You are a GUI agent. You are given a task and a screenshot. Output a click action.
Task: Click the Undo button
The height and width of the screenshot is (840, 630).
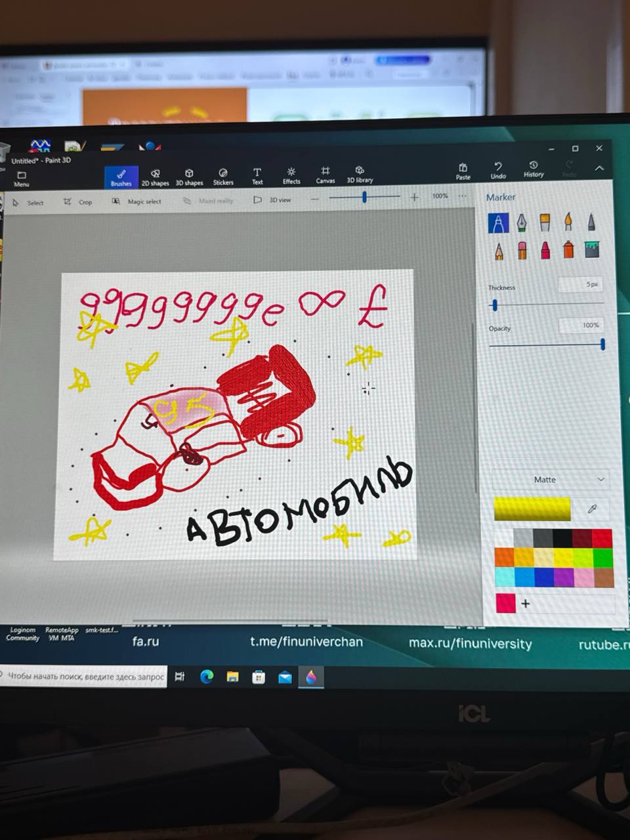pos(498,170)
